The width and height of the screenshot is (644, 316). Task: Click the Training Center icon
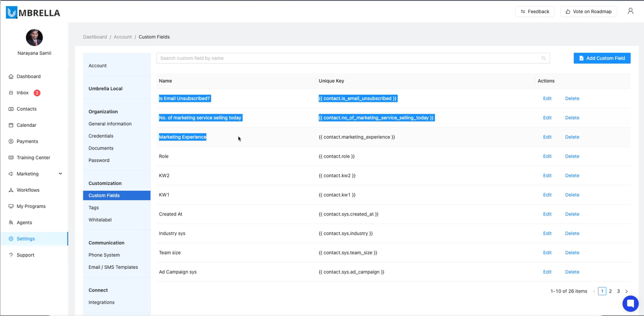[x=11, y=158]
